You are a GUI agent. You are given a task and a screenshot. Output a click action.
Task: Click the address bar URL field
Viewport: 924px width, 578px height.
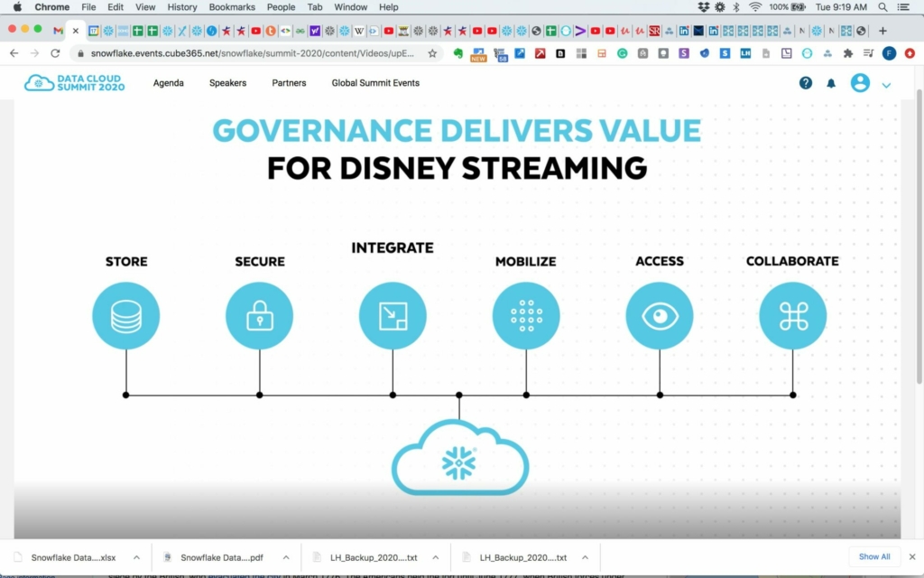click(x=253, y=53)
